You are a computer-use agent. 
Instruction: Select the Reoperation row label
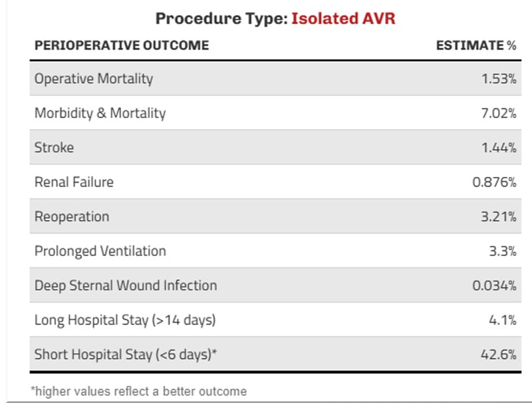click(x=72, y=217)
